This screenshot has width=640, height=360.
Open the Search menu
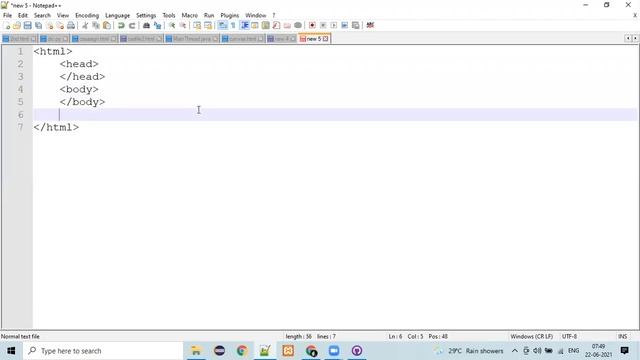tap(42, 16)
